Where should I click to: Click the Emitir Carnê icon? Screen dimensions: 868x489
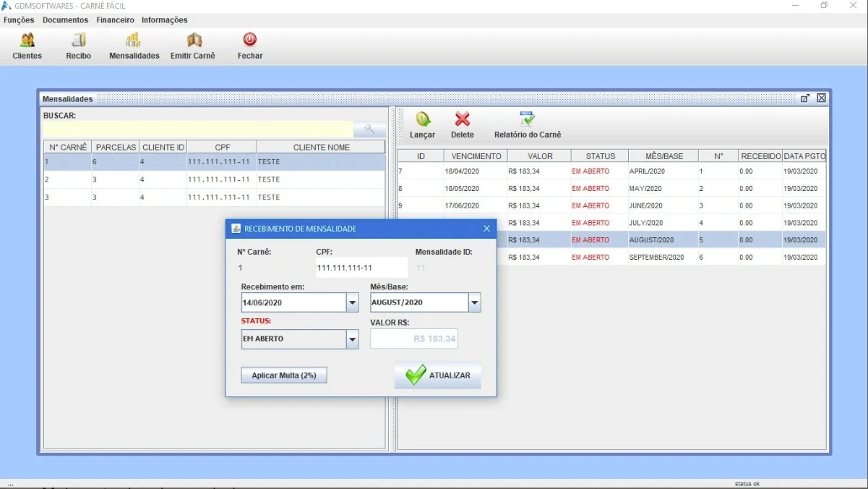[x=193, y=41]
